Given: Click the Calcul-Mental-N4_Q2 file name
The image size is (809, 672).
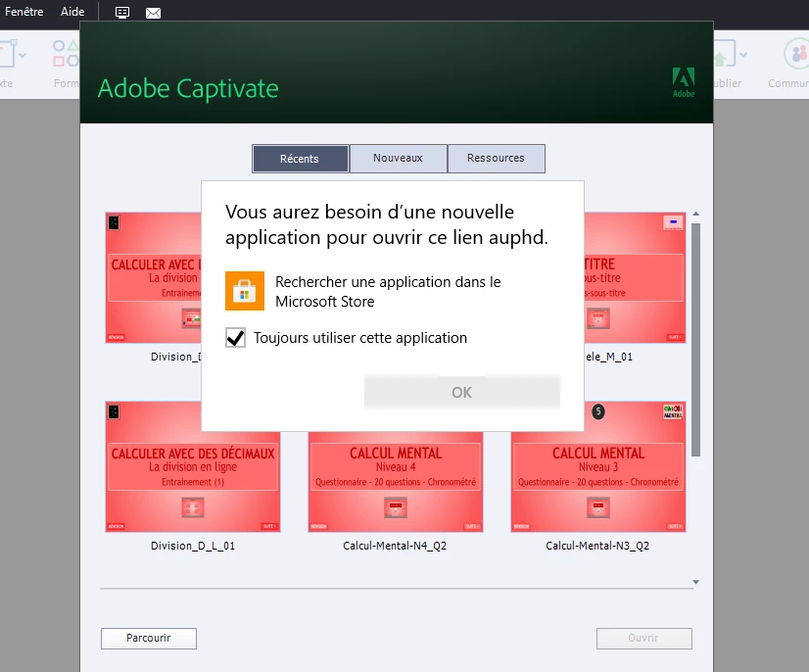Looking at the screenshot, I should (x=395, y=546).
